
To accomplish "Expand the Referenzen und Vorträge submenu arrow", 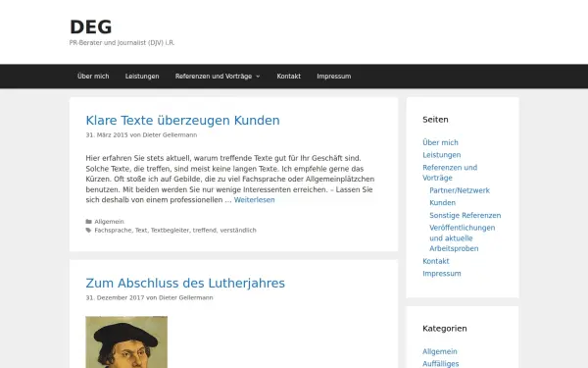I will (x=258, y=77).
